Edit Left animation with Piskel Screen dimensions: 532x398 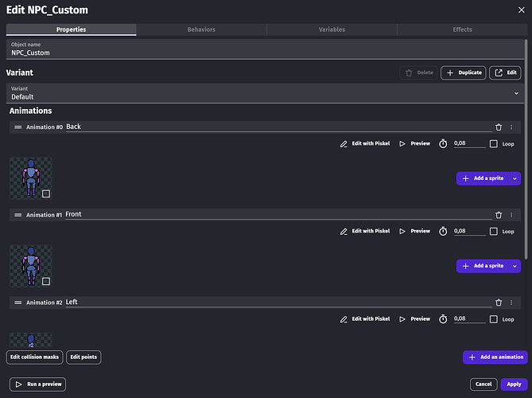[x=365, y=319]
